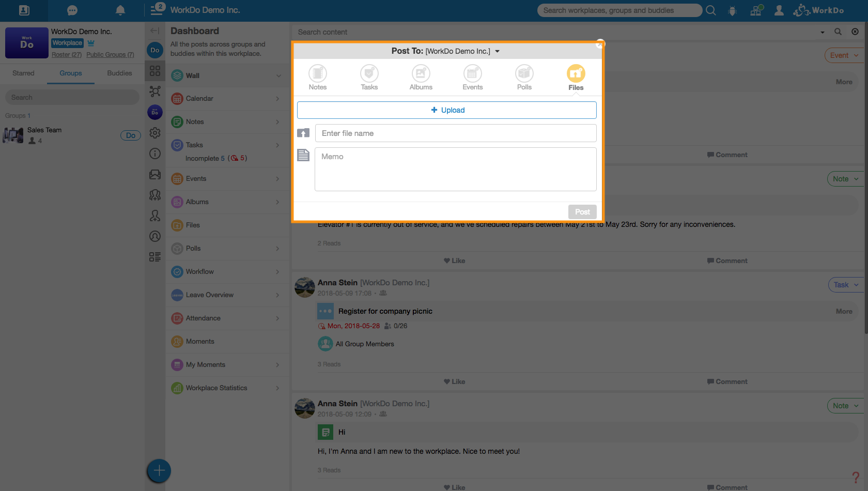Expand the Workflow tool arrow

point(277,272)
